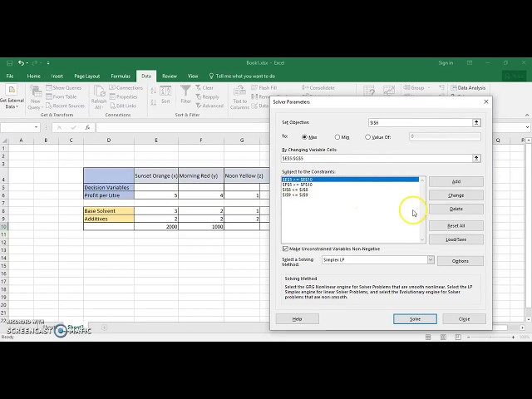Click the Connections icon
The width and height of the screenshot is (532, 399).
click(x=112, y=88)
